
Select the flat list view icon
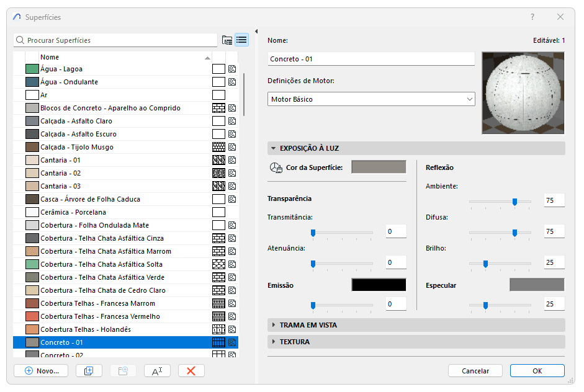tap(241, 40)
